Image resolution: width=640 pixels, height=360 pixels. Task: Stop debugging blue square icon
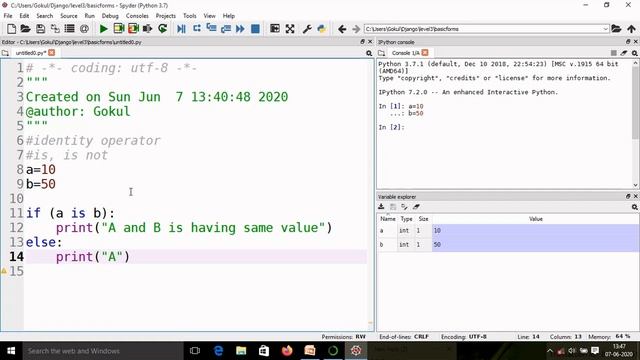tap(256, 29)
